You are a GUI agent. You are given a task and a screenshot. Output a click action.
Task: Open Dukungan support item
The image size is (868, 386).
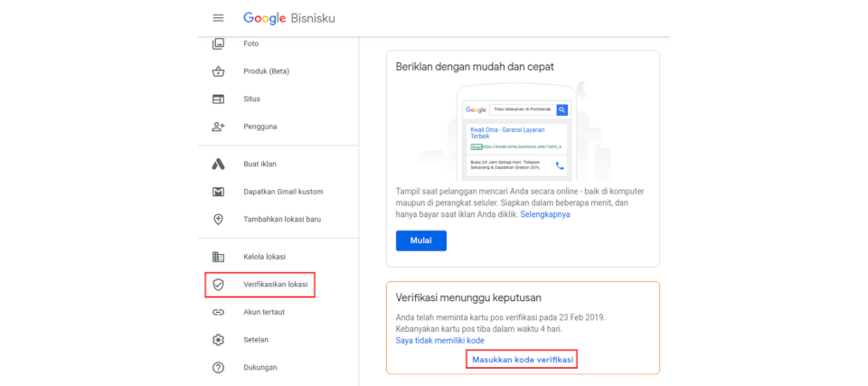pos(260,367)
